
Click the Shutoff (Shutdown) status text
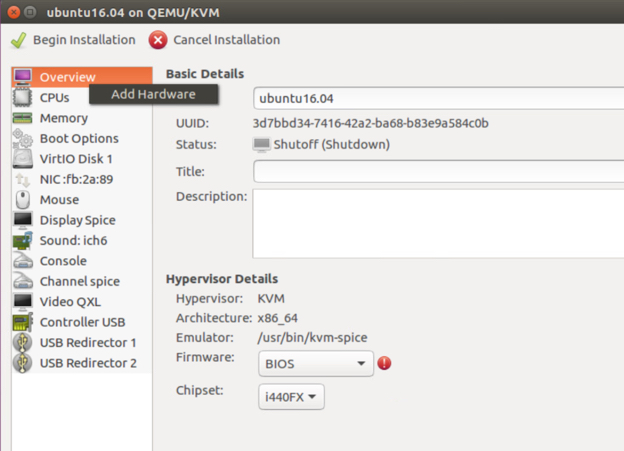coord(332,144)
